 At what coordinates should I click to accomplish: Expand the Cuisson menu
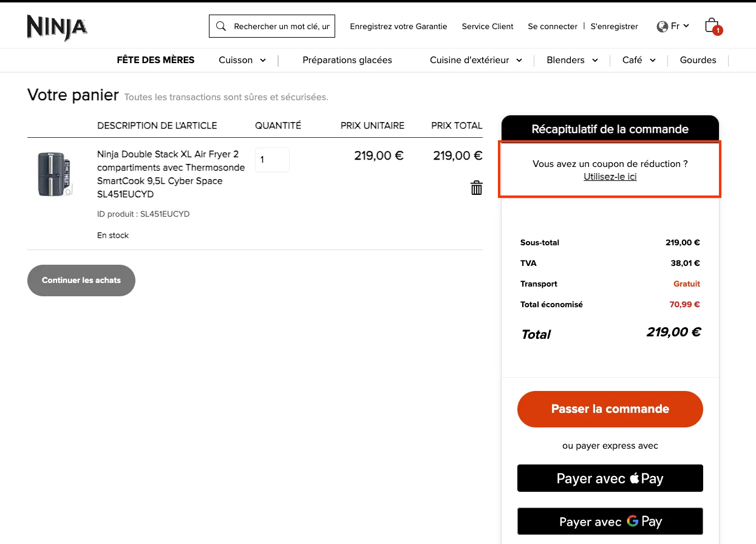point(242,60)
